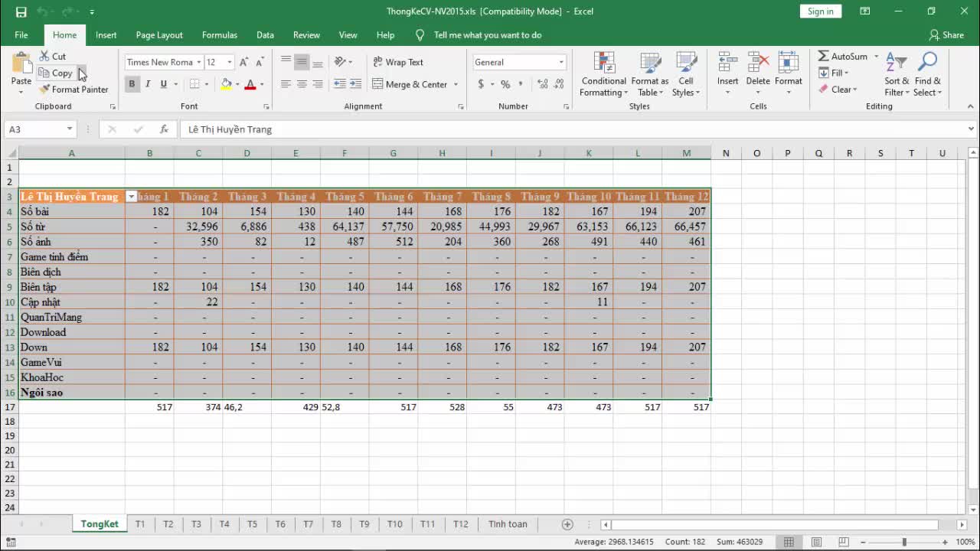Apply Percent Style format

tap(505, 84)
